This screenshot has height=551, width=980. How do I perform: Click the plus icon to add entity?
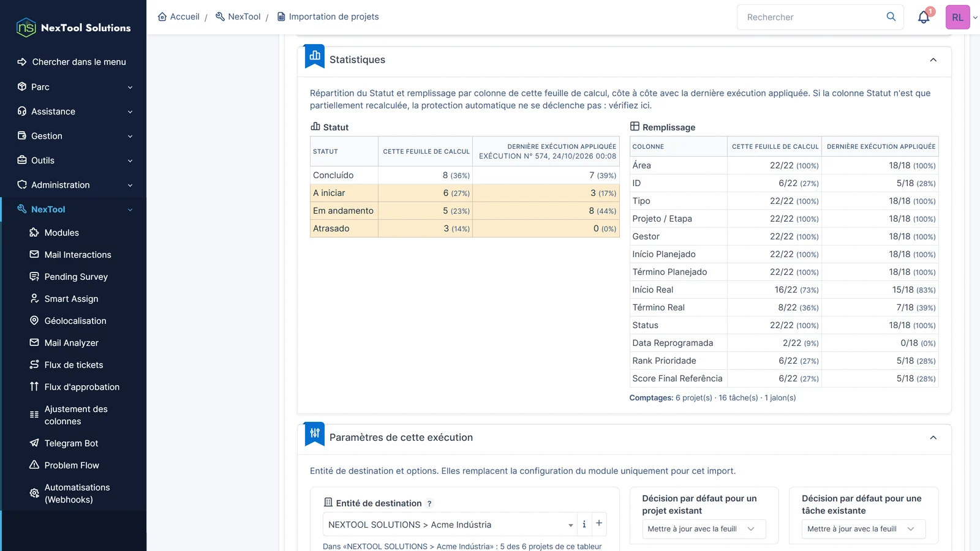(x=599, y=524)
